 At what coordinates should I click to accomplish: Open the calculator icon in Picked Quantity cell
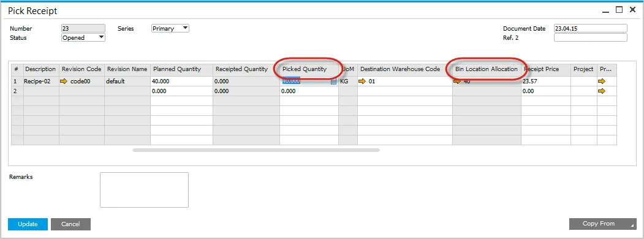point(333,82)
